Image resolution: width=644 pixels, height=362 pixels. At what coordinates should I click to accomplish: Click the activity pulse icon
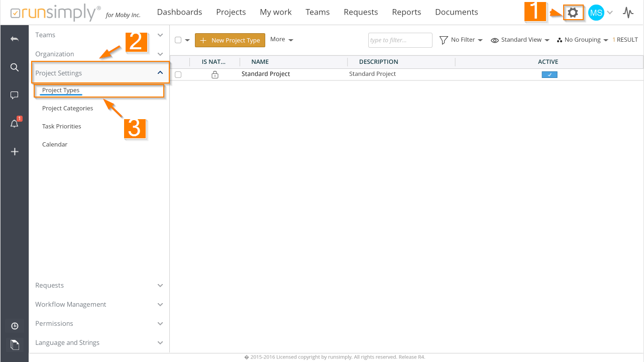628,13
